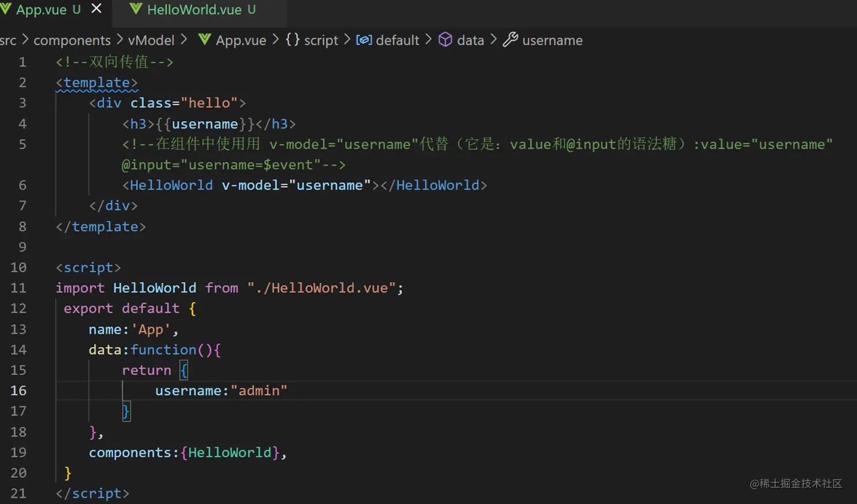
Task: Click the return keyword on line 15
Action: coord(146,370)
